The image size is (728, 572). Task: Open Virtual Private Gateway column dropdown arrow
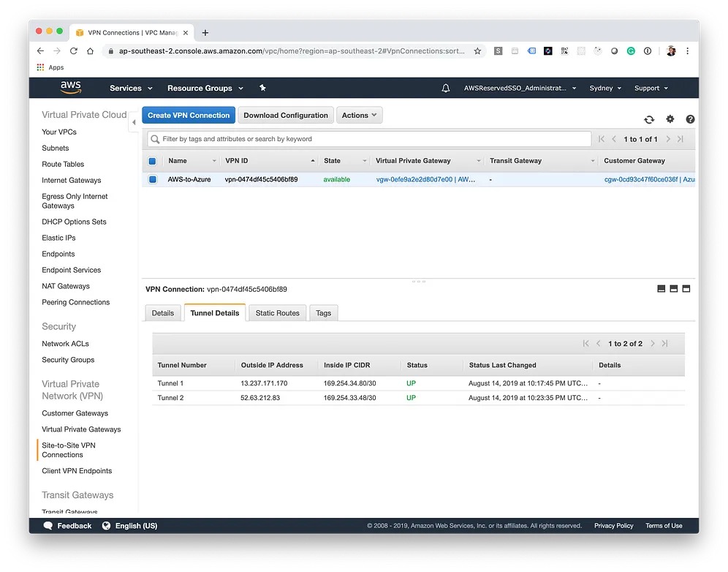[x=478, y=161]
